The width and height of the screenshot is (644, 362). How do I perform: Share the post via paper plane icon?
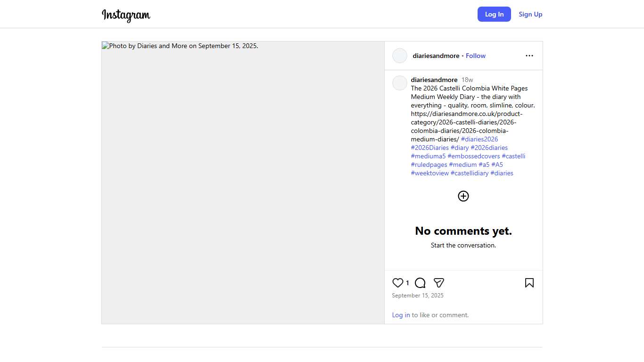[x=439, y=283]
